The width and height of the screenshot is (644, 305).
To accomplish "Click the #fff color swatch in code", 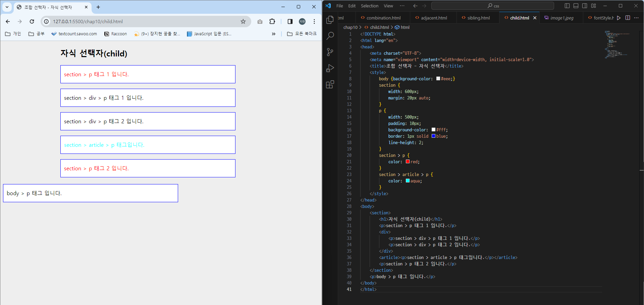I will point(433,130).
